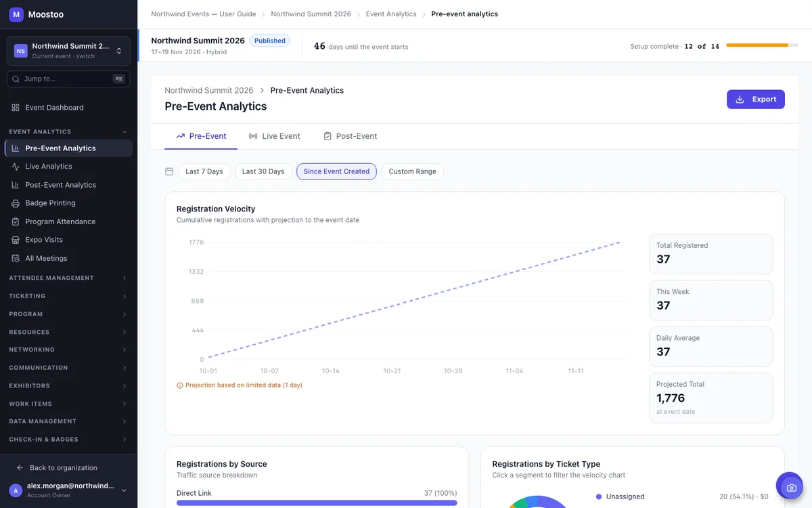Click the "12 of 14" setup count
Viewport: 812px width, 508px height.
702,47
